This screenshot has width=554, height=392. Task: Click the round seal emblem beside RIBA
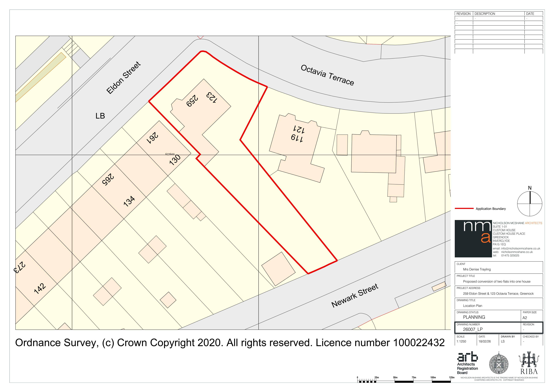coord(499,363)
